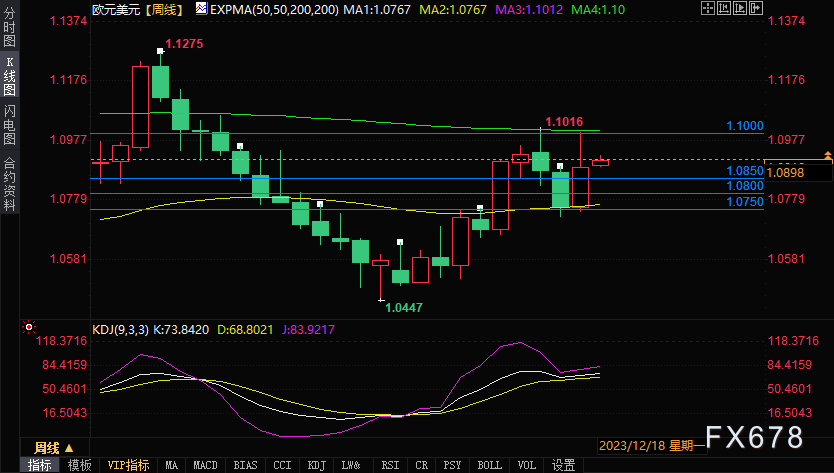Screen dimensions: 834x473
Task: Click the J:83.9217 value
Action: pos(308,330)
